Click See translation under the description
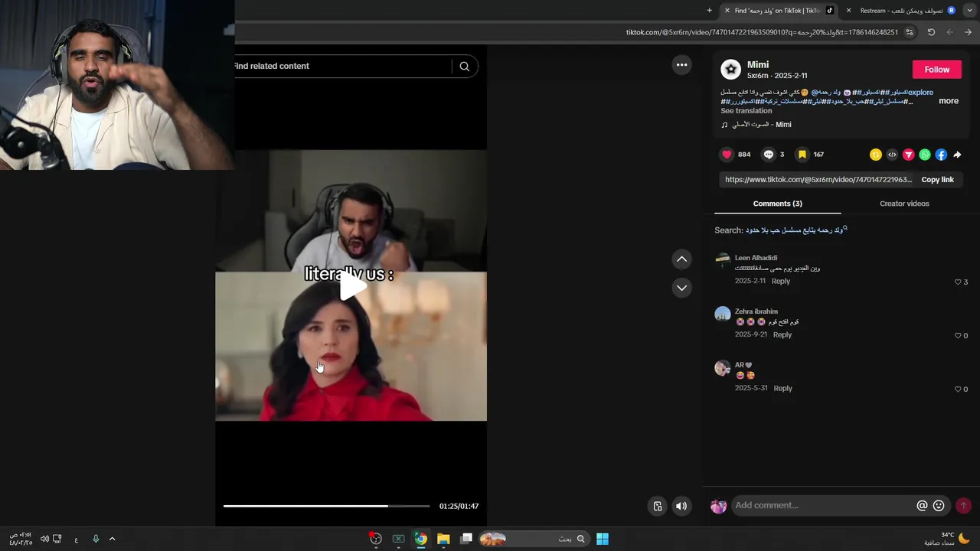Image resolution: width=980 pixels, height=551 pixels. (746, 111)
